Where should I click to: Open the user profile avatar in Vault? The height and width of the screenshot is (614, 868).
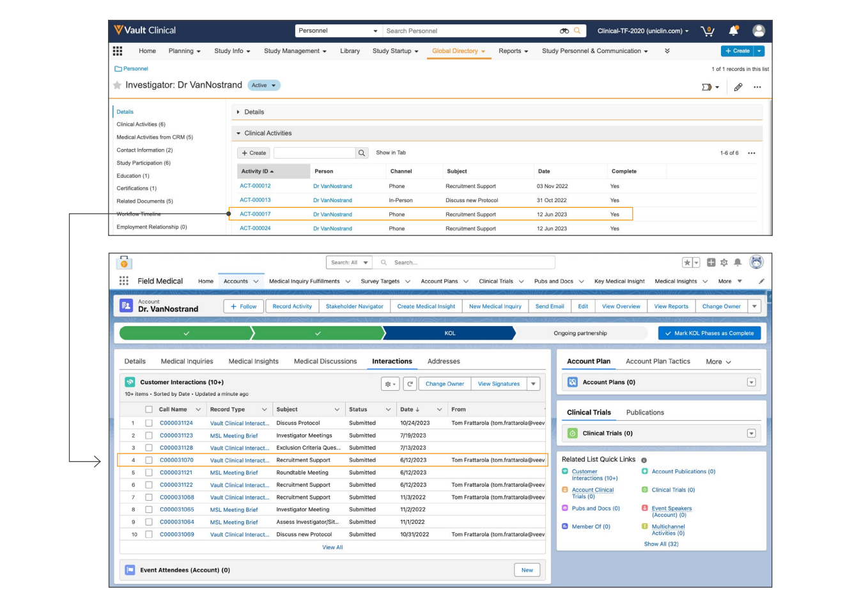click(759, 31)
